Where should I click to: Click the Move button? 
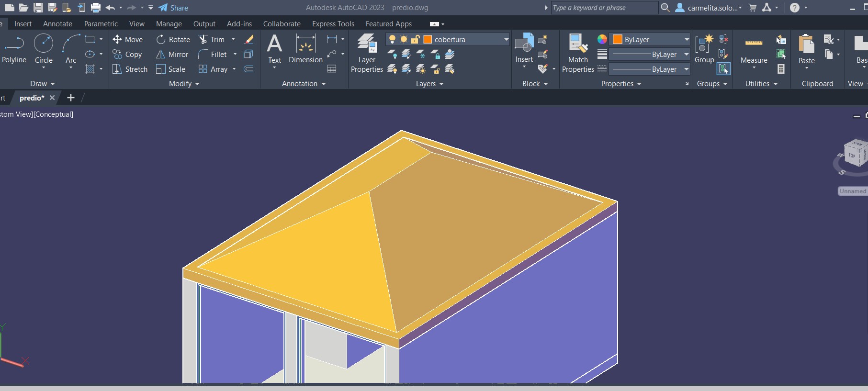click(x=128, y=39)
